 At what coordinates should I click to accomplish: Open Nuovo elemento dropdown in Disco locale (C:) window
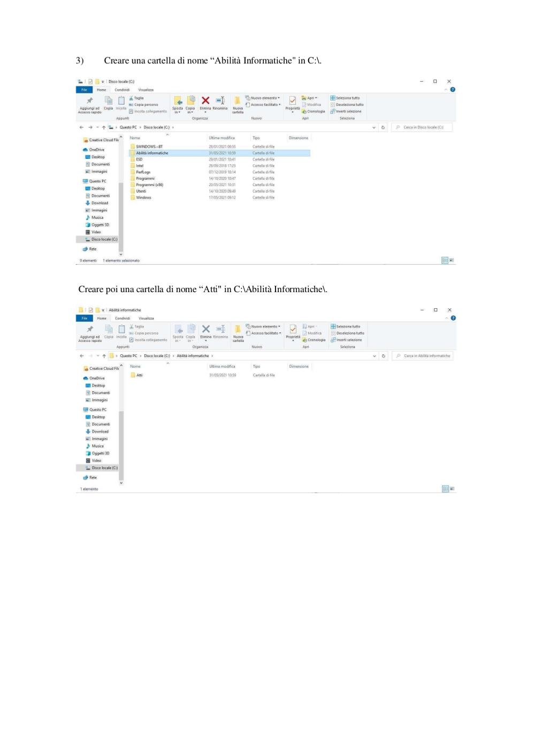[263, 98]
